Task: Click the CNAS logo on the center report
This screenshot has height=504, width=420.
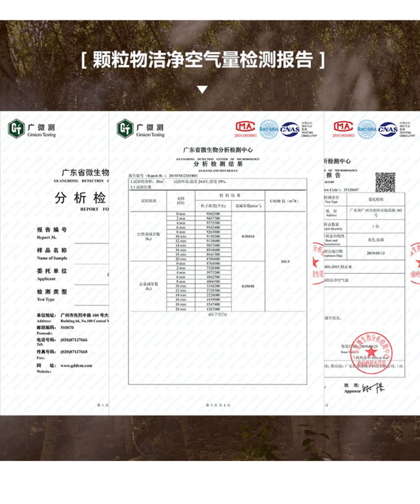Action: click(290, 129)
